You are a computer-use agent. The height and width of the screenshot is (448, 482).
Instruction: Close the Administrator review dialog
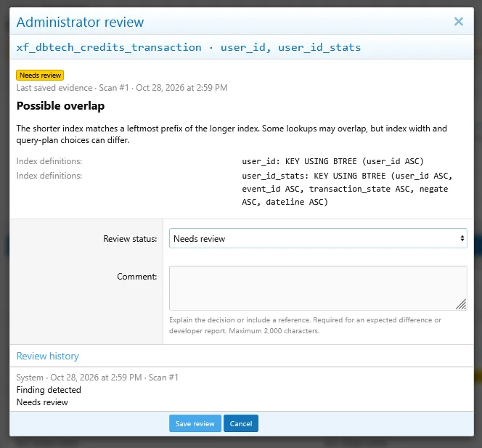[458, 22]
